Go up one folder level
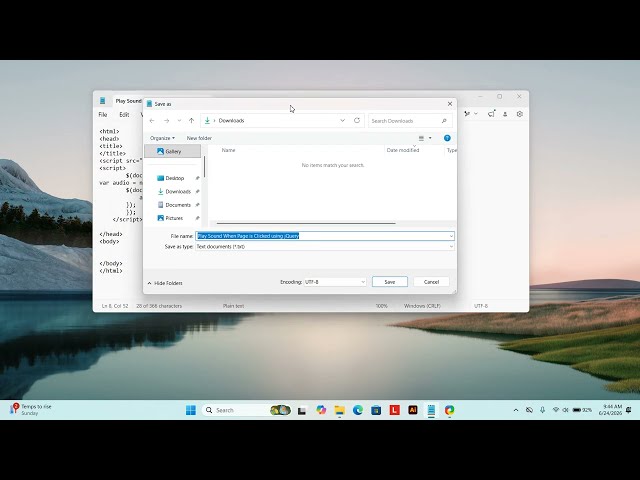The width and height of the screenshot is (640, 480). tap(191, 121)
